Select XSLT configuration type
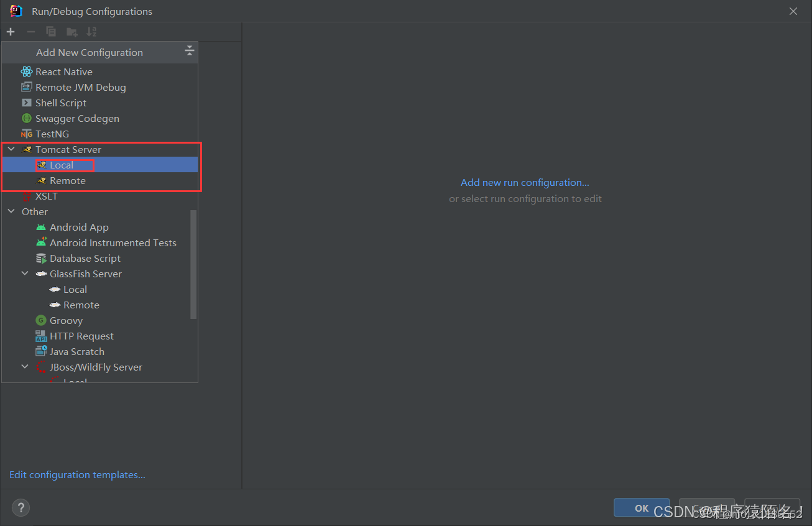 (99, 196)
